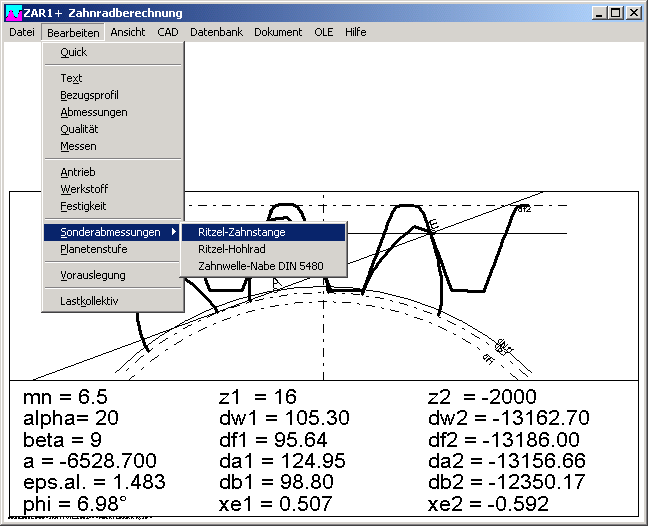This screenshot has width=648, height=526.
Task: Choose the Bezugsprofil menu entry
Action: point(89,95)
